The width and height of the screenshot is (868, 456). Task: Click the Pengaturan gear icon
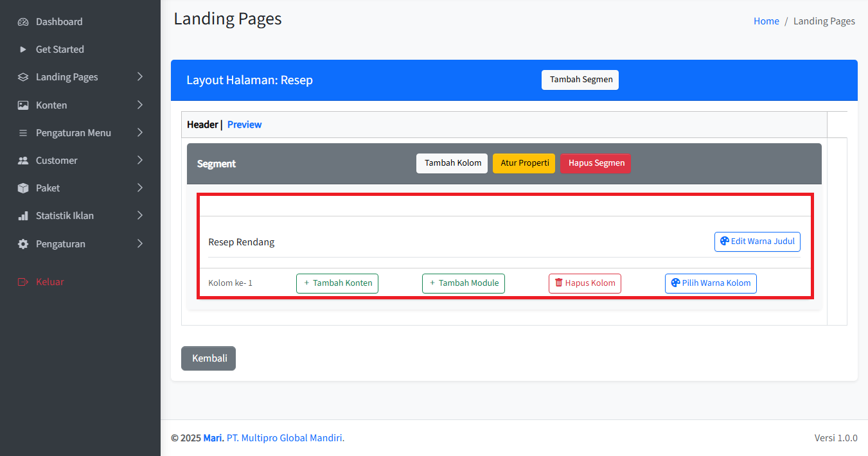pos(23,244)
